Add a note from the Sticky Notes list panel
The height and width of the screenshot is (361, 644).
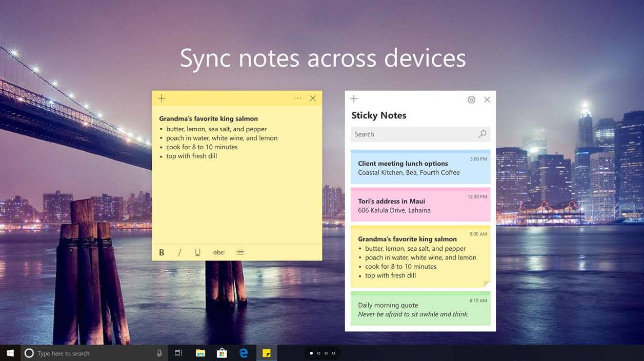(354, 98)
